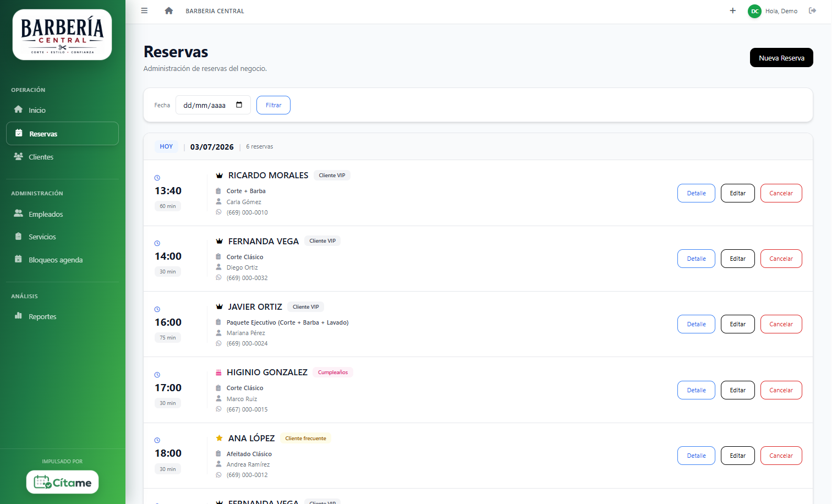Click the Cítame logo badge

[62, 482]
